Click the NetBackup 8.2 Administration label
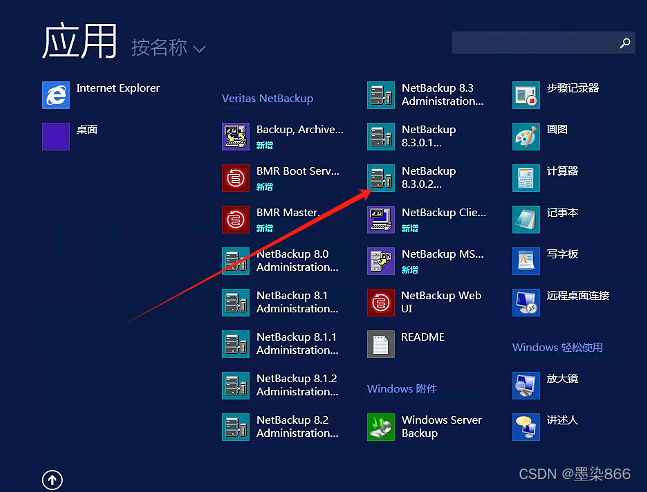The height and width of the screenshot is (492, 647). pyautogui.click(x=298, y=426)
